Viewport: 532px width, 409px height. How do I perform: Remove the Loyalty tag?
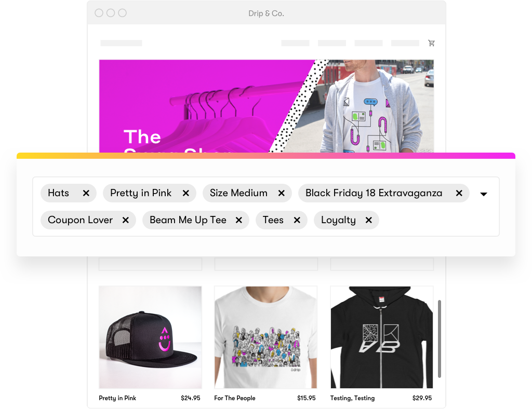point(369,220)
